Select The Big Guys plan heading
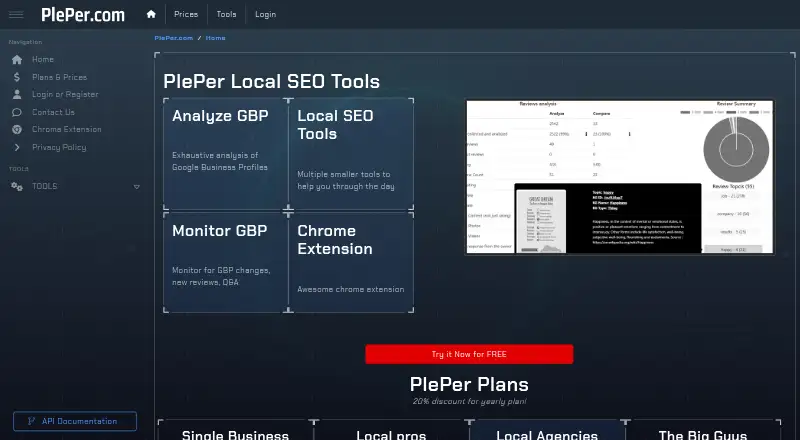 point(703,435)
